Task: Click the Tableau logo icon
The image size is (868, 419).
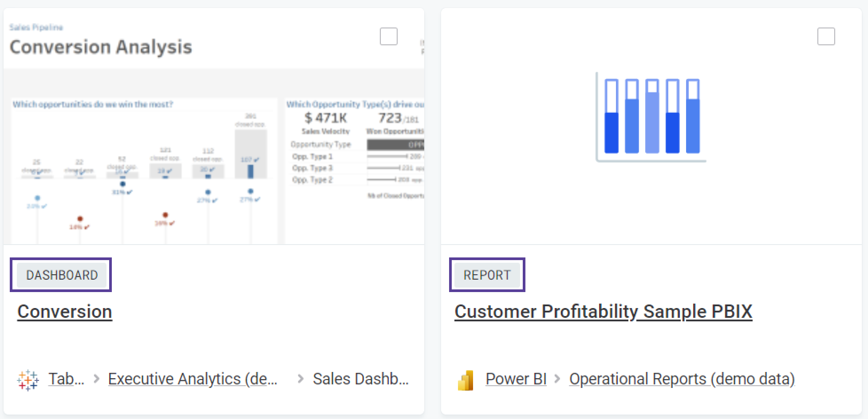Action: (x=28, y=380)
